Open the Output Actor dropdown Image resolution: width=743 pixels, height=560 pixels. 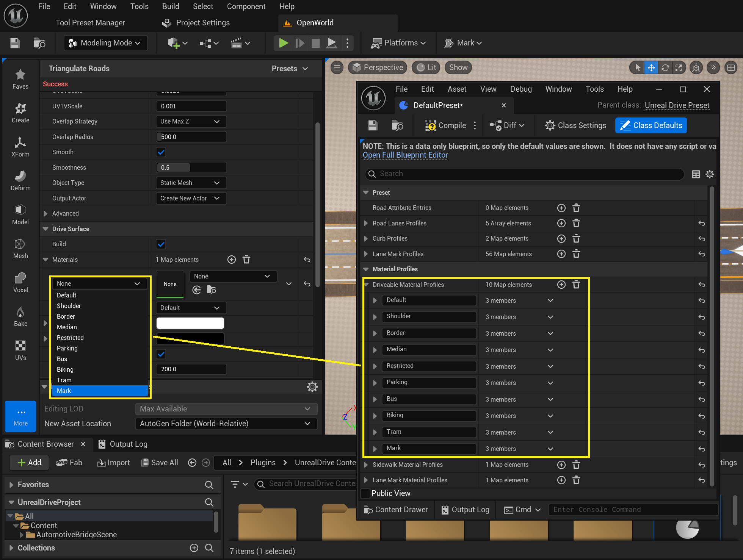(191, 199)
